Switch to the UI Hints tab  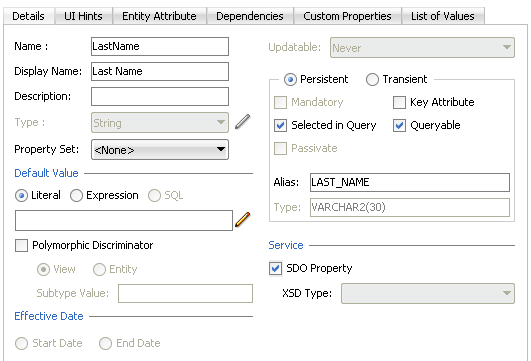pyautogui.click(x=83, y=16)
